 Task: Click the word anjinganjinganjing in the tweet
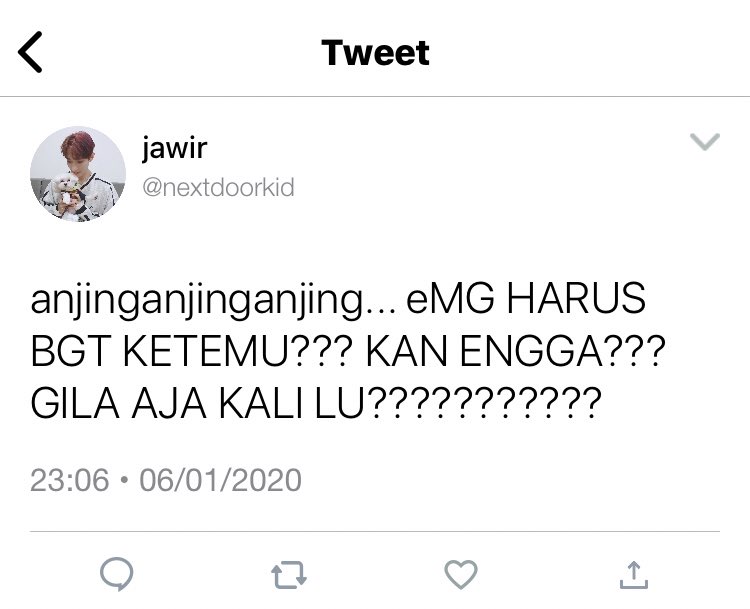point(197,300)
